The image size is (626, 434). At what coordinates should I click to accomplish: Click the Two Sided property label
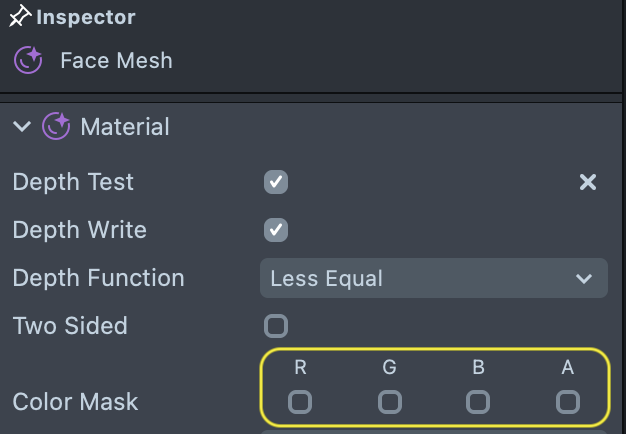[70, 326]
